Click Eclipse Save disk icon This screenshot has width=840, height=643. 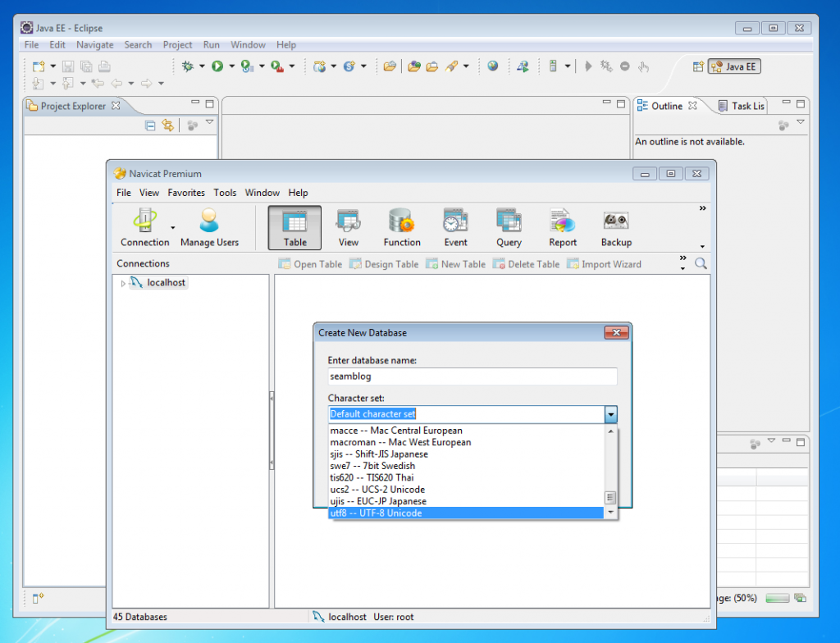pyautogui.click(x=68, y=66)
